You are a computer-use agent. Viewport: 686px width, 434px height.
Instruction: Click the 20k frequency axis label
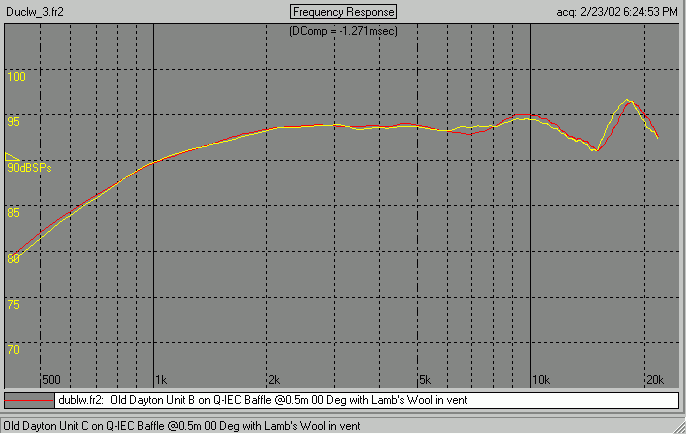click(x=655, y=380)
